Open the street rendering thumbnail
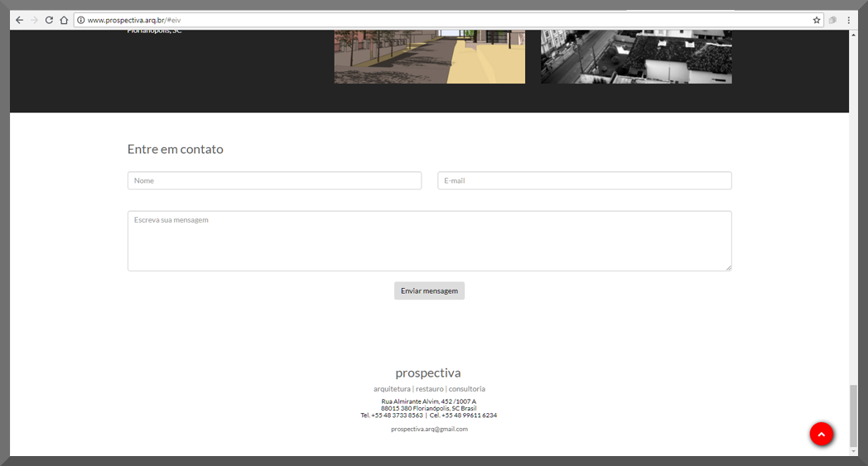Screen dimensions: 868x466 coord(430,56)
